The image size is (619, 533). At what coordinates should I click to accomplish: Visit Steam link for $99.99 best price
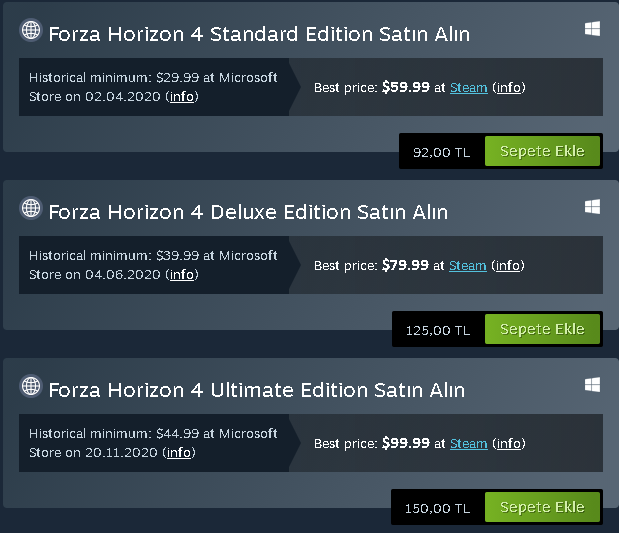click(x=468, y=444)
